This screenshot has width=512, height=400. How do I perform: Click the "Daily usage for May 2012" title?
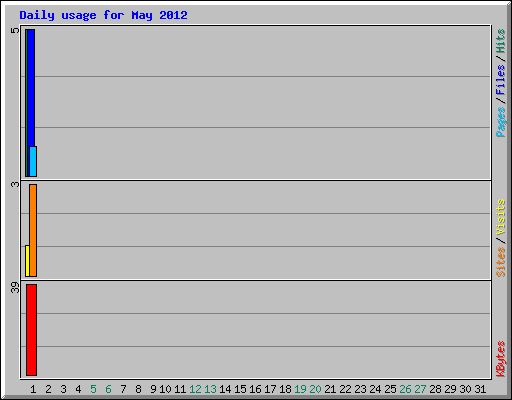pyautogui.click(x=103, y=16)
